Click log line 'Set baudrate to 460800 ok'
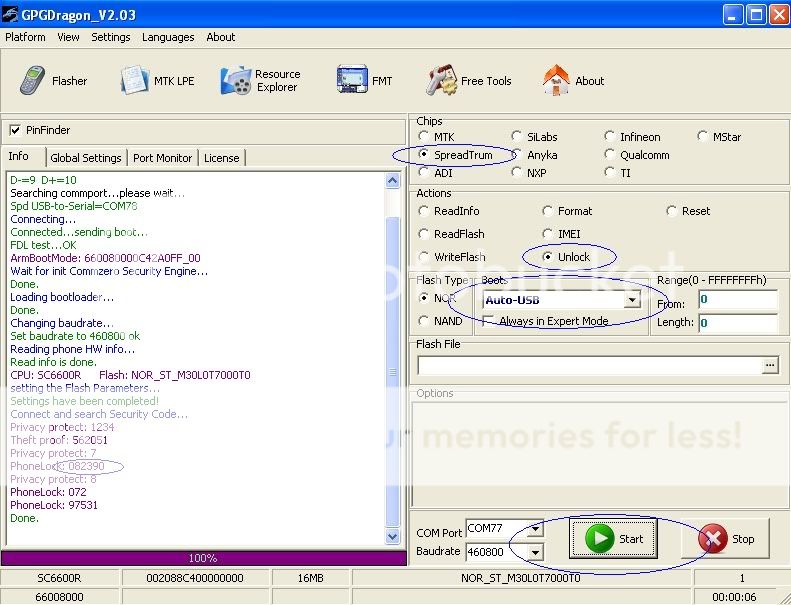 (x=75, y=336)
